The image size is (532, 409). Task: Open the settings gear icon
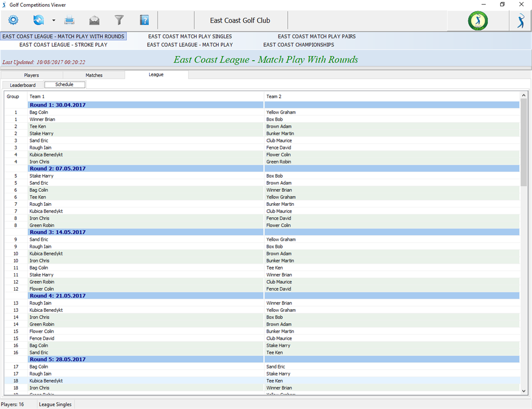coord(13,20)
